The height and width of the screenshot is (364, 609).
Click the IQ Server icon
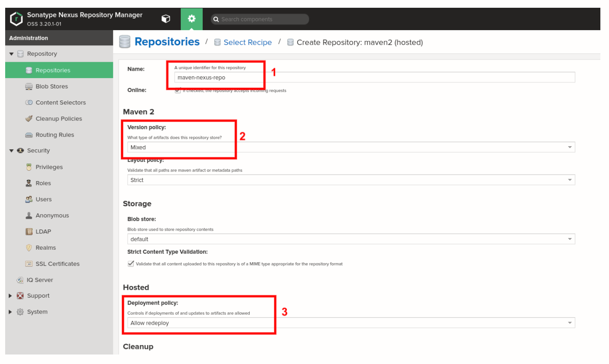(20, 280)
